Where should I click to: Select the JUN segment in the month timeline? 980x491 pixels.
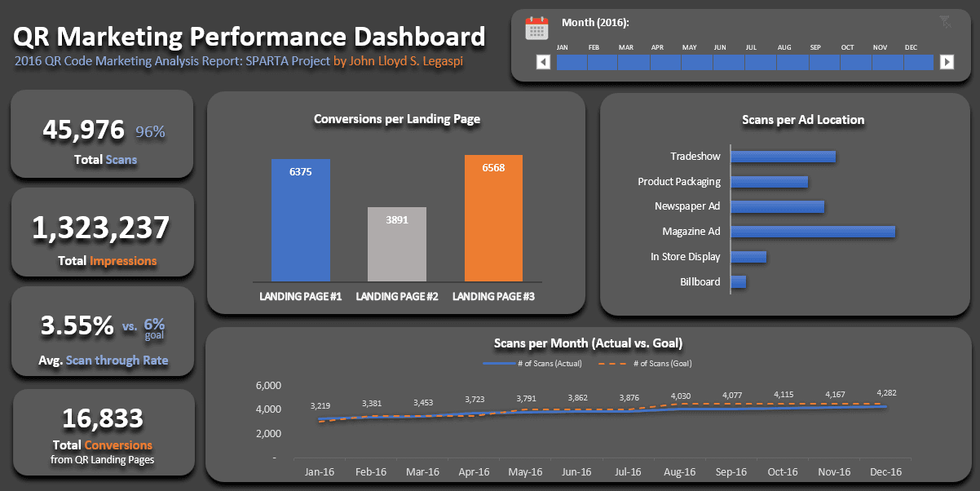pos(729,62)
